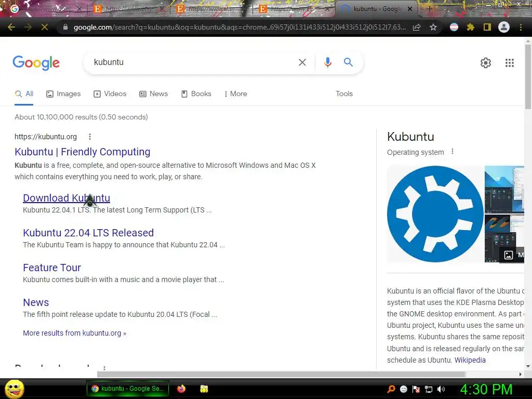Open the More images thumbnail

tap(504, 238)
